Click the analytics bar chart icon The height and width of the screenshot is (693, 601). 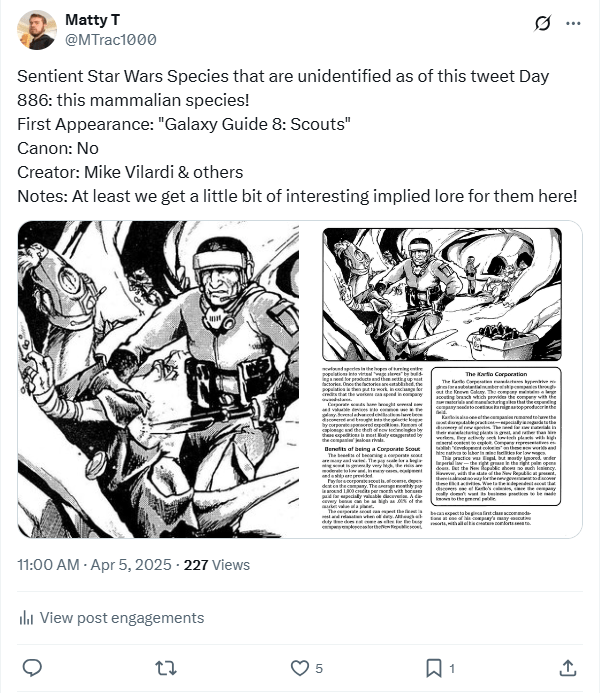(26, 618)
